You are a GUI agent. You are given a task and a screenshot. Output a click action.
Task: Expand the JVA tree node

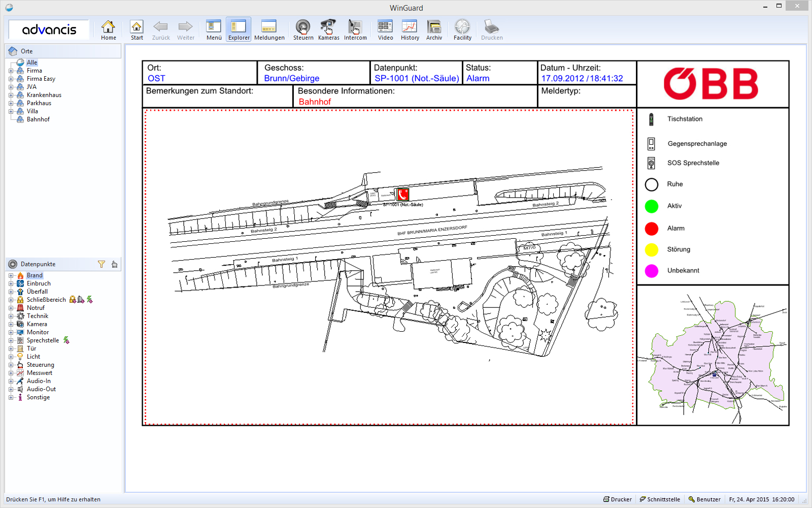point(11,87)
